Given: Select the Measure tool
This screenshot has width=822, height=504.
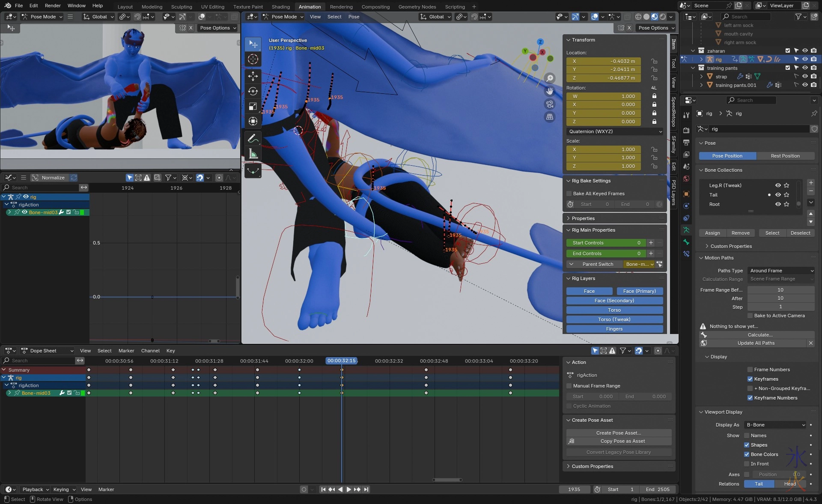Looking at the screenshot, I should [253, 154].
